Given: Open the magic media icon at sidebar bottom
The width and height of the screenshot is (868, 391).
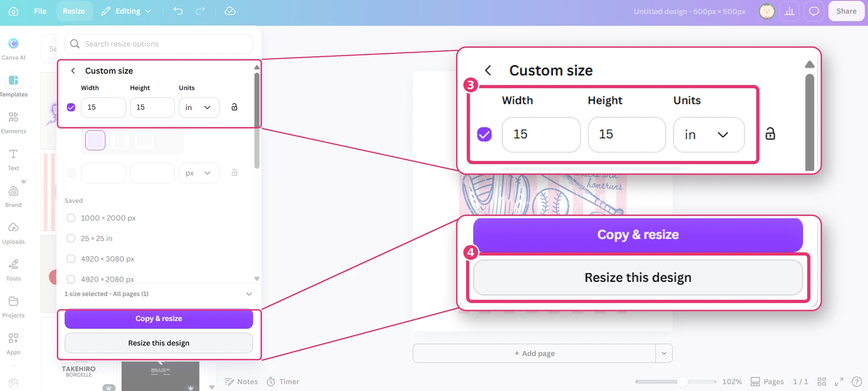Looking at the screenshot, I should [13, 384].
